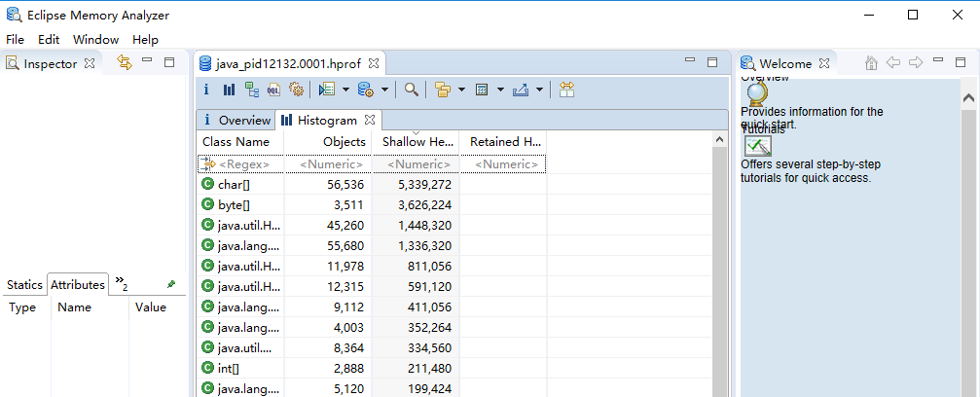
Task: Click the find object by address magnifier
Action: click(411, 90)
